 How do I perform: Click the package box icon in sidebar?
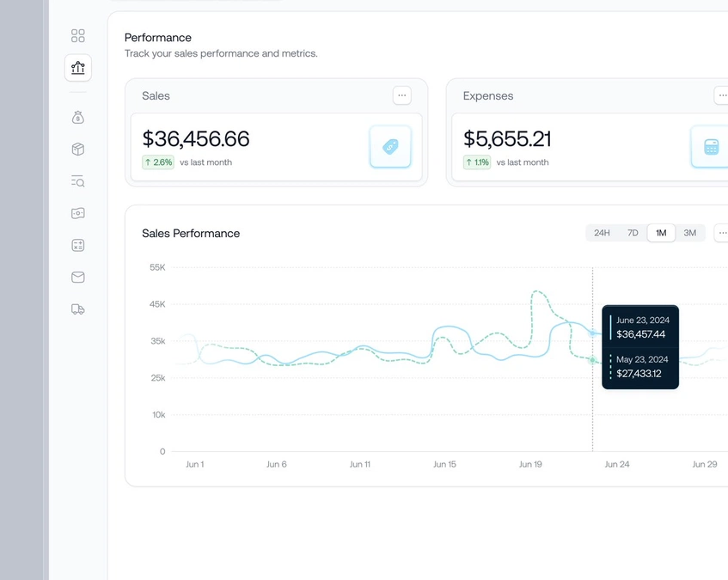[78, 150]
